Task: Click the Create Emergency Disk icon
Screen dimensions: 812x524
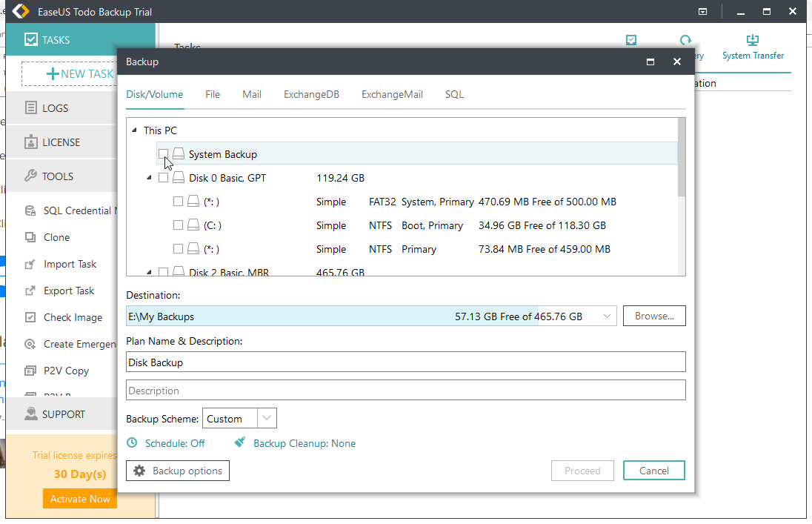Action: [30, 344]
